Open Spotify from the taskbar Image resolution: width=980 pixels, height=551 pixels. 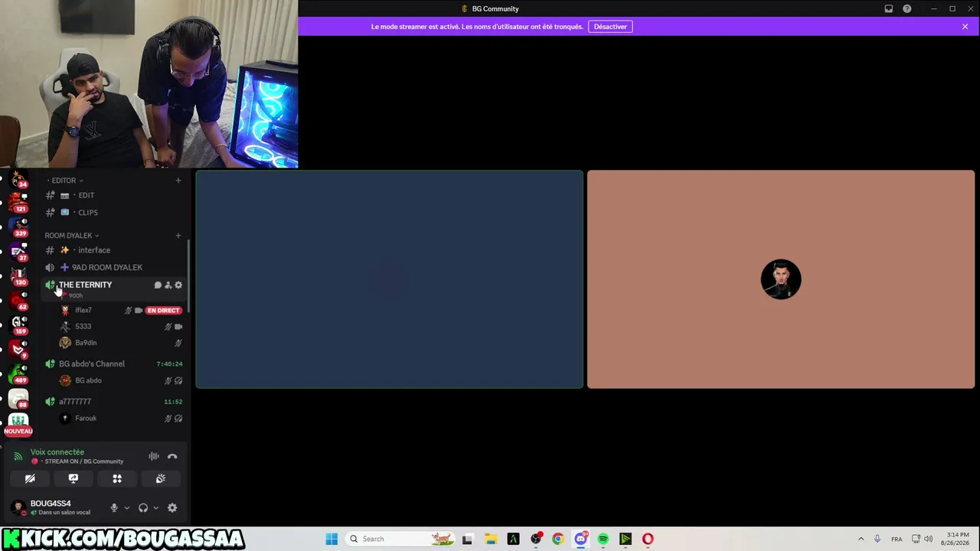click(x=603, y=540)
